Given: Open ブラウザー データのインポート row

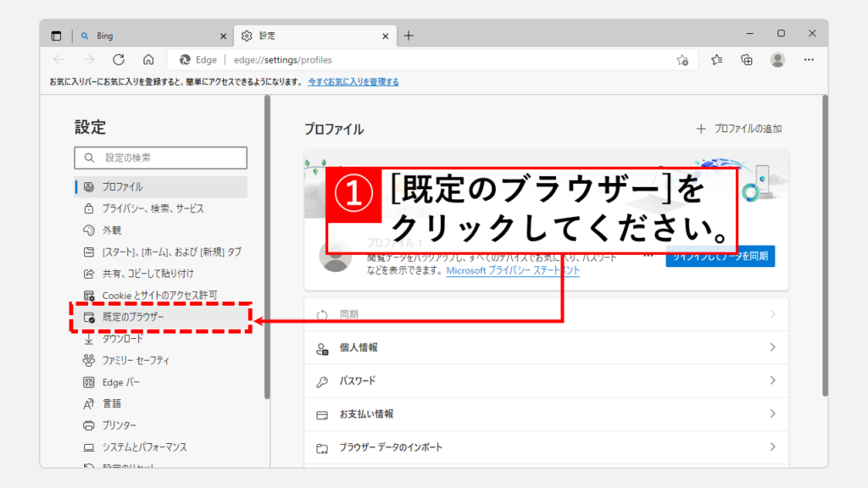Looking at the screenshot, I should [546, 447].
